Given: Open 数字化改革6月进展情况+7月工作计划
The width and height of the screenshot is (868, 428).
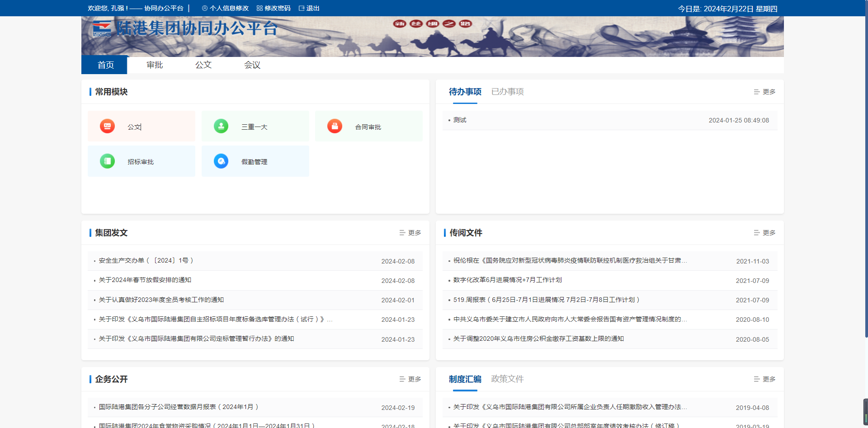Looking at the screenshot, I should (x=508, y=280).
